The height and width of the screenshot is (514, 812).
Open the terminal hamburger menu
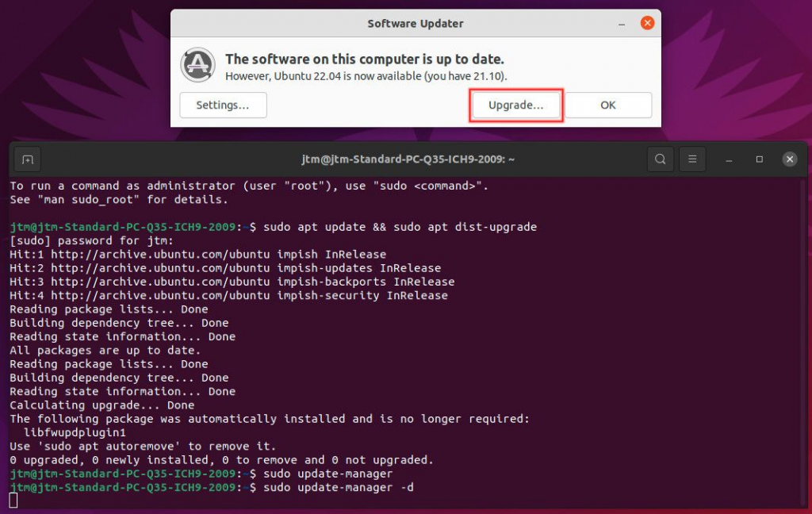point(692,159)
